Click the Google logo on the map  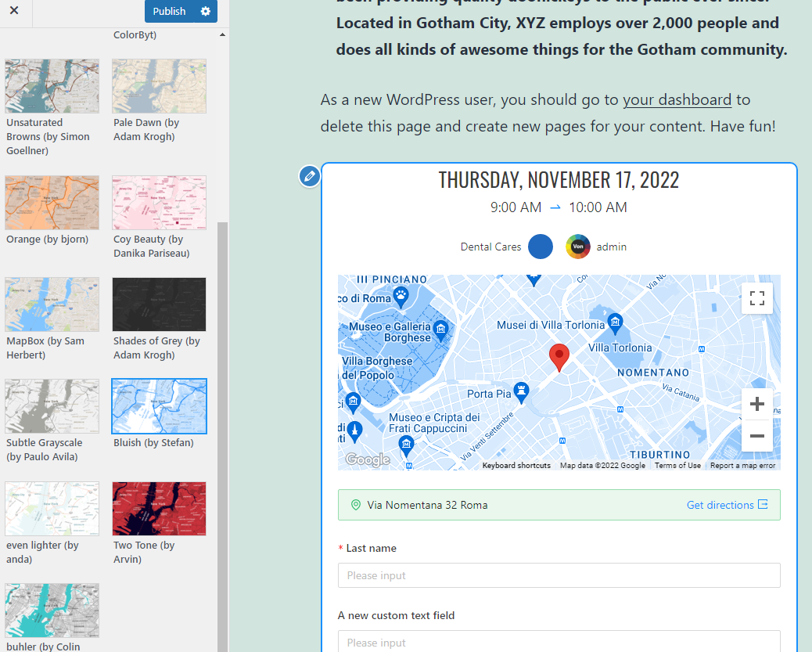point(367,459)
